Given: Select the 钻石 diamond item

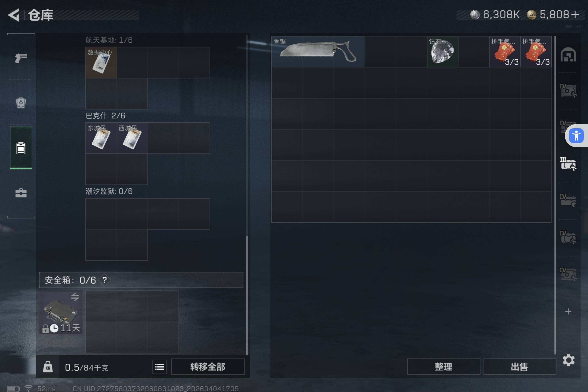Looking at the screenshot, I should tap(442, 51).
